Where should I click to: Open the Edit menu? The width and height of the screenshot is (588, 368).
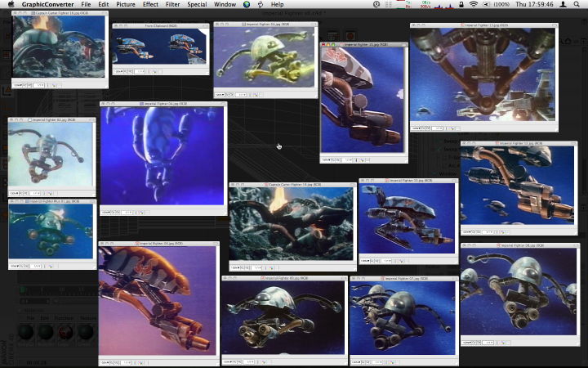coord(104,5)
